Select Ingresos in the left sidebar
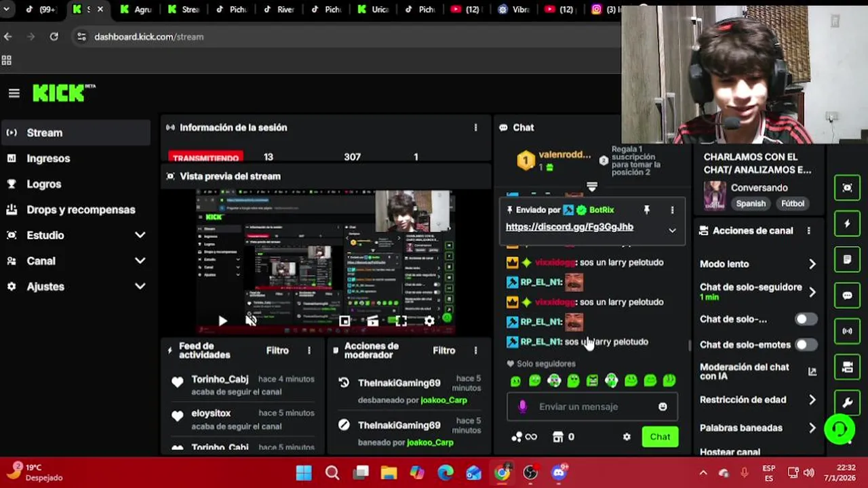 pyautogui.click(x=75, y=159)
